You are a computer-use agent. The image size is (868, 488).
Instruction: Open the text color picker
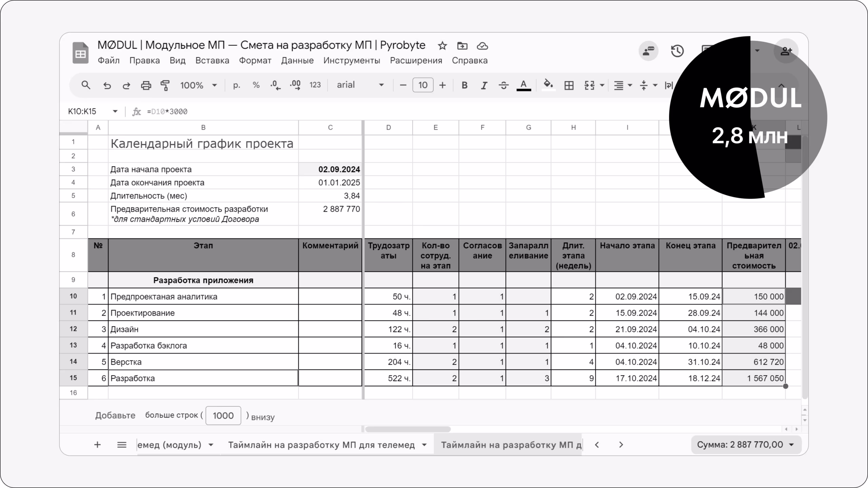click(x=524, y=85)
